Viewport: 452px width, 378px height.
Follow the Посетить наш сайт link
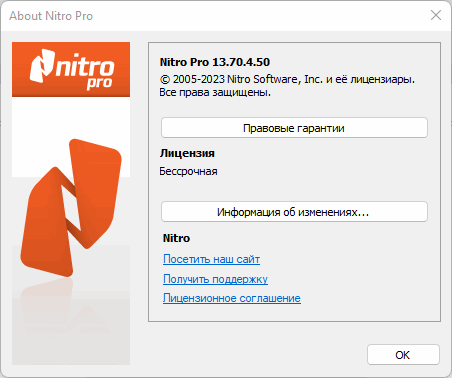(x=211, y=259)
